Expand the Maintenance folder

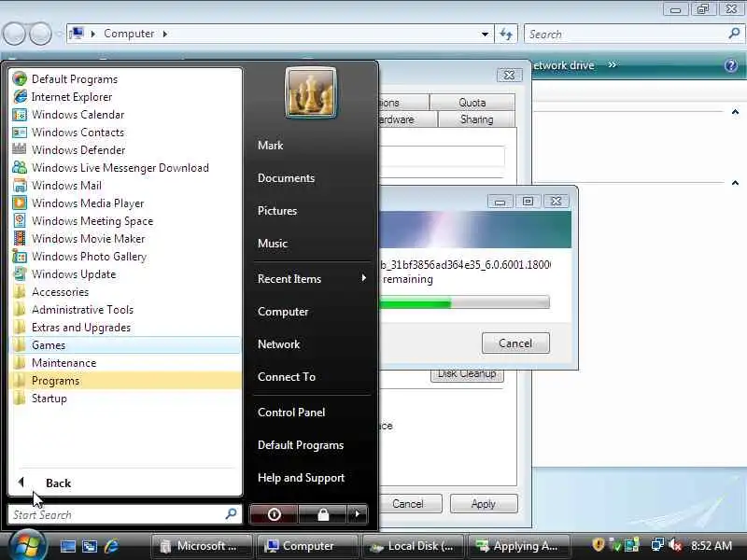[x=126, y=363]
